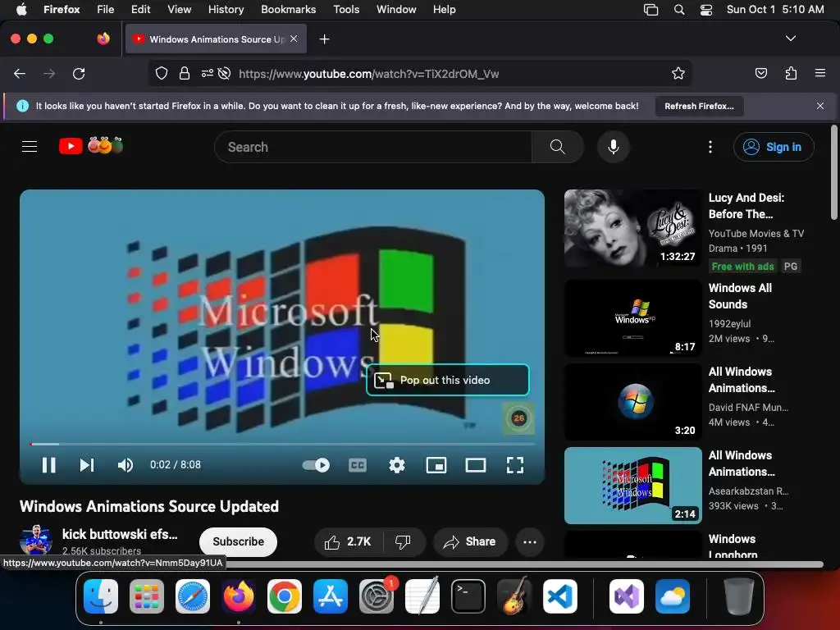Open Firefox View pinned icon
840x630 pixels.
(x=103, y=39)
